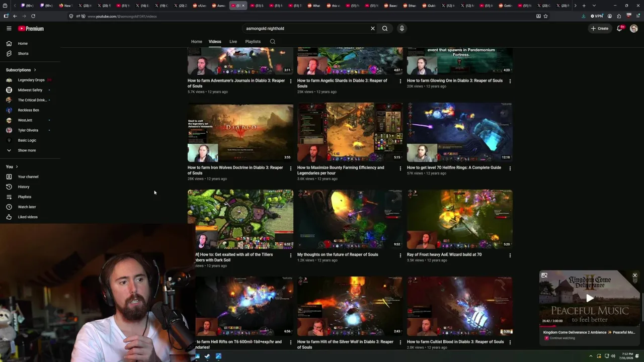Go back in the browser
This screenshot has height=362, width=644.
(x=15, y=16)
